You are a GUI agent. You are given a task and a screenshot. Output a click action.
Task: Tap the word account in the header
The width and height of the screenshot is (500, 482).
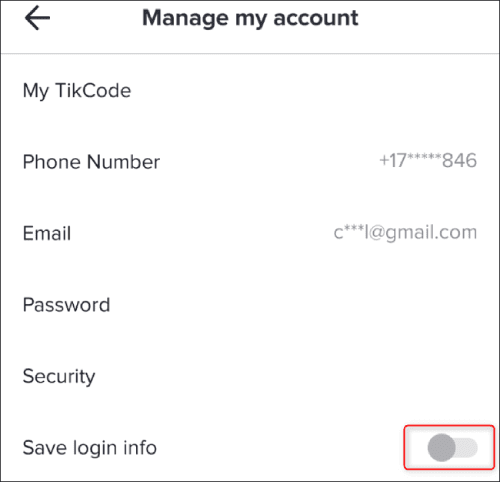tap(316, 18)
